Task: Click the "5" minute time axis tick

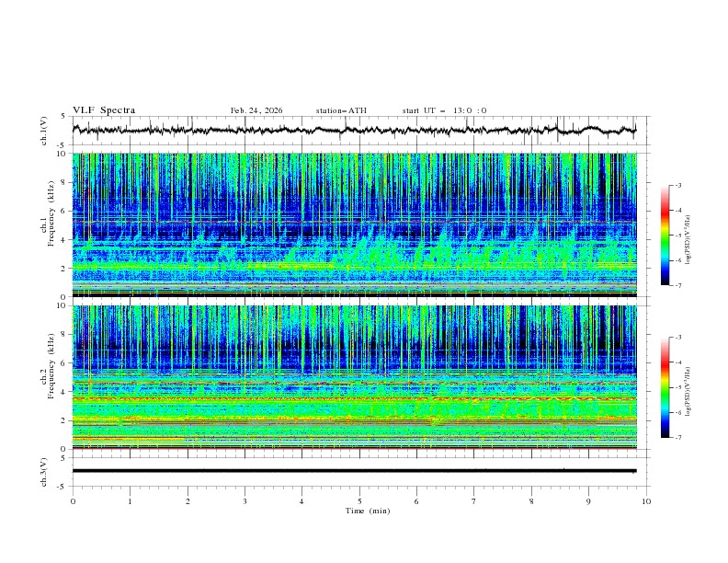Action: point(359,501)
